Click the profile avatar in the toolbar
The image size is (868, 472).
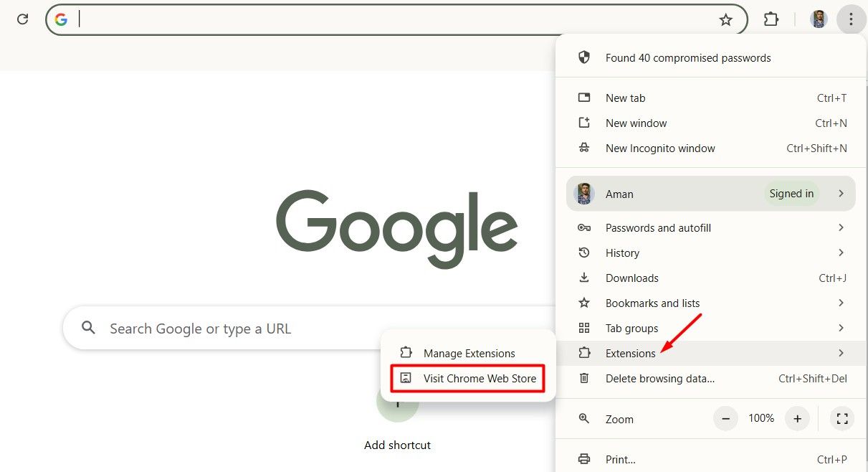coord(818,19)
